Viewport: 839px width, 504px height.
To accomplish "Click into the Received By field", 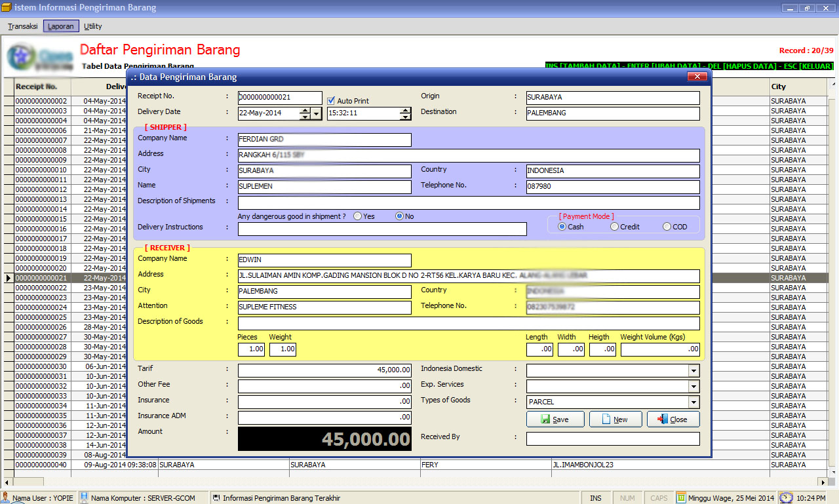I will [612, 438].
